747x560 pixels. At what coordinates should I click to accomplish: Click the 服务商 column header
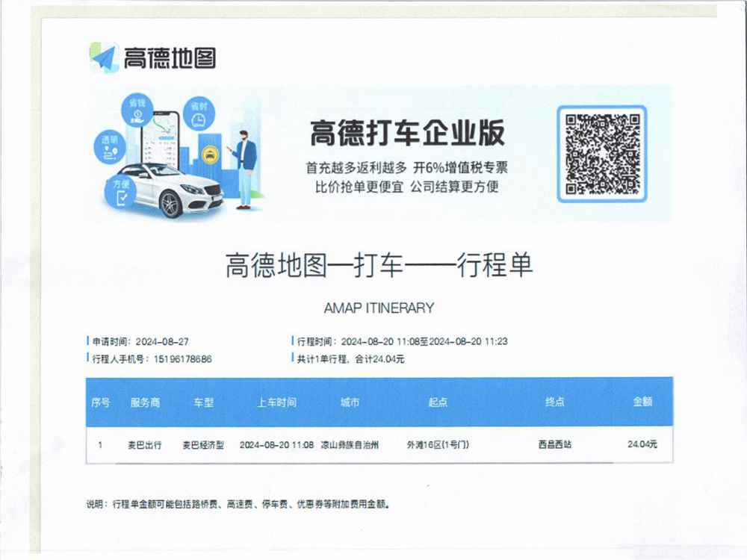(146, 402)
